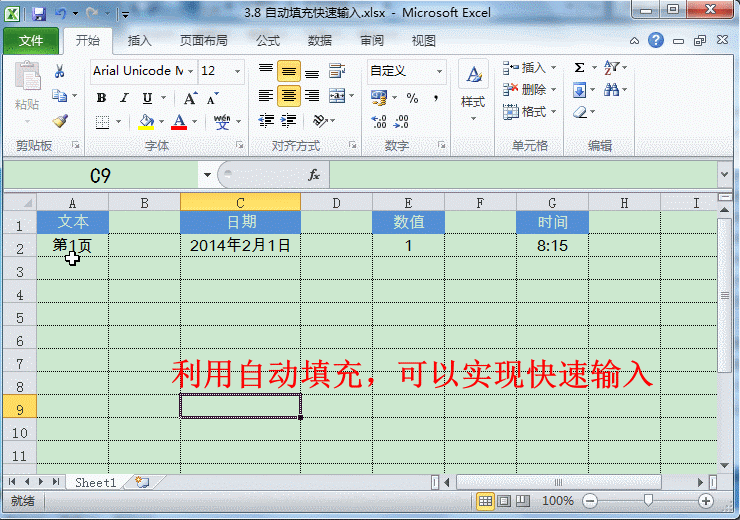
Task: Click the Save icon in quick access toolbar
Action: tap(39, 14)
